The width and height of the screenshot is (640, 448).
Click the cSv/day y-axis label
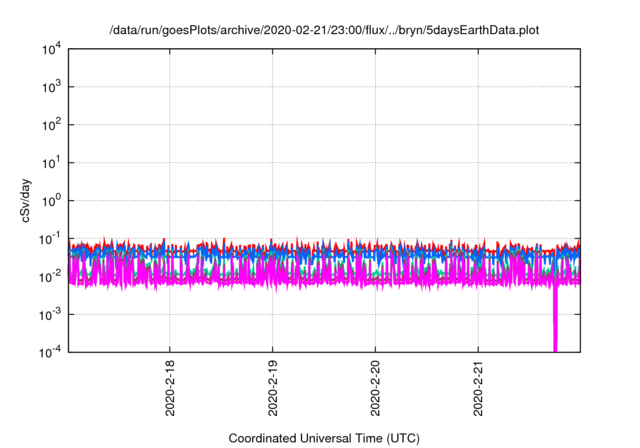26,200
